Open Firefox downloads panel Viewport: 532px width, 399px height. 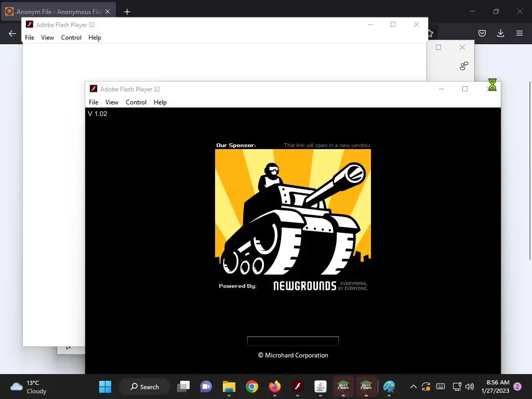[500, 33]
